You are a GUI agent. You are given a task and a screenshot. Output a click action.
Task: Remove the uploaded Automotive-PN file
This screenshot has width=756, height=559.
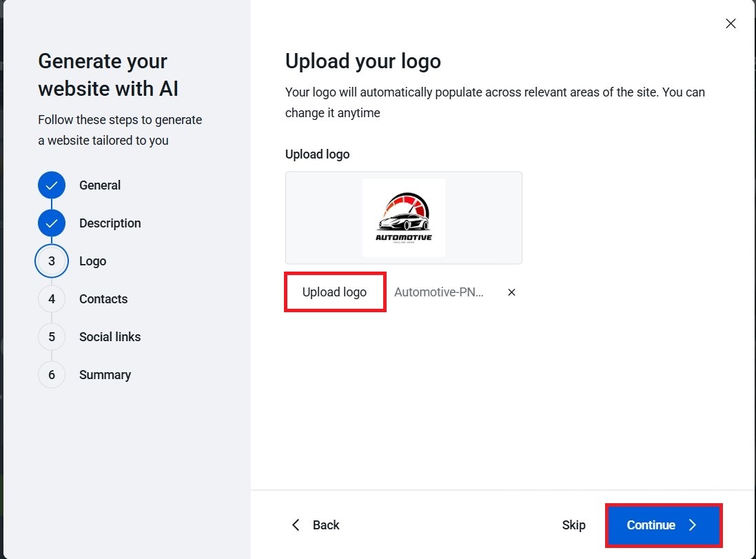(x=511, y=292)
